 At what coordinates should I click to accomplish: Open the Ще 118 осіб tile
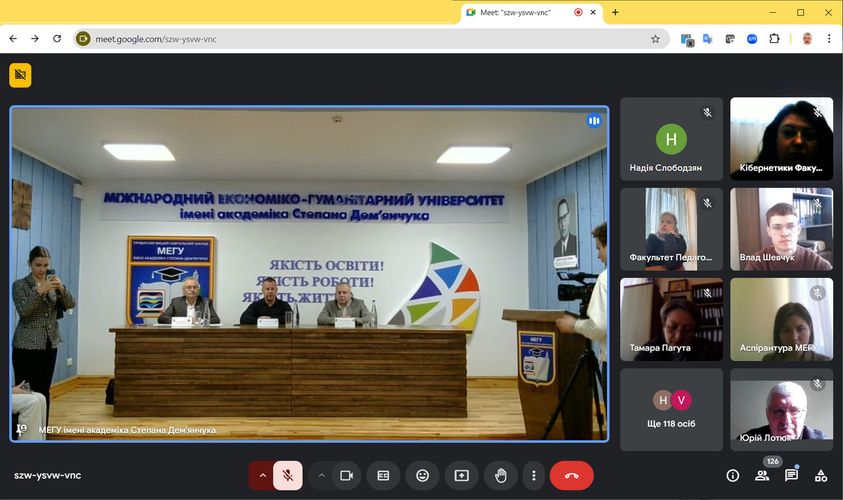[x=671, y=410]
